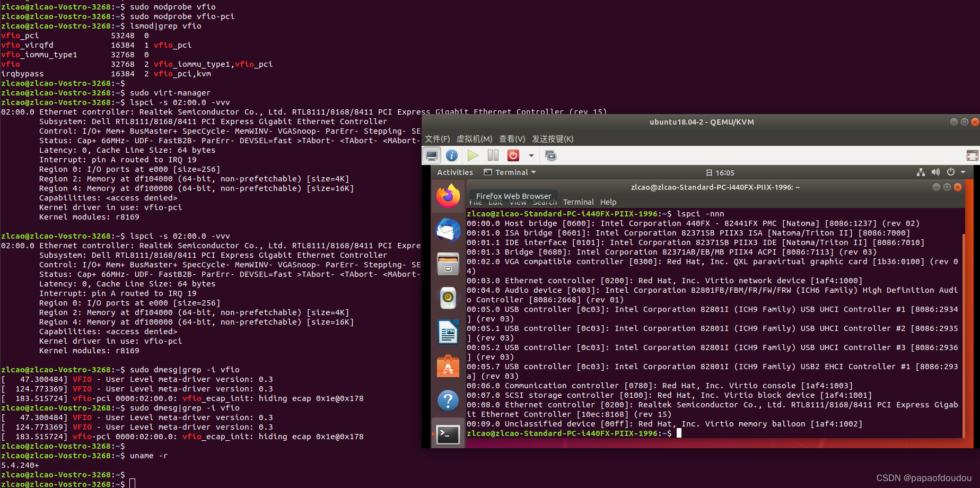Show the graphical console view in virt-manager
This screenshot has height=488, width=980.
(432, 155)
